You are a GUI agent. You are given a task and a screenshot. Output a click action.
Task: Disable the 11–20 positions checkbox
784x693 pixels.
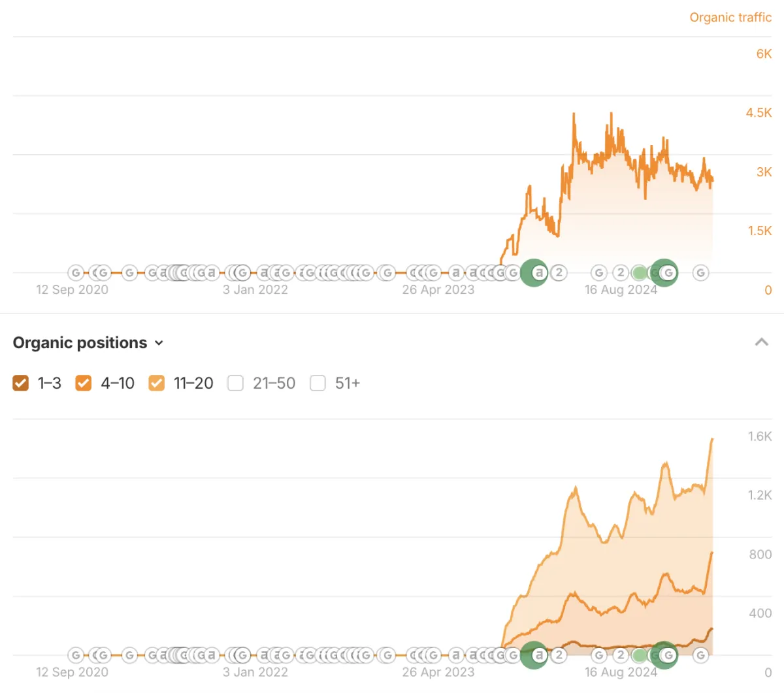point(157,383)
